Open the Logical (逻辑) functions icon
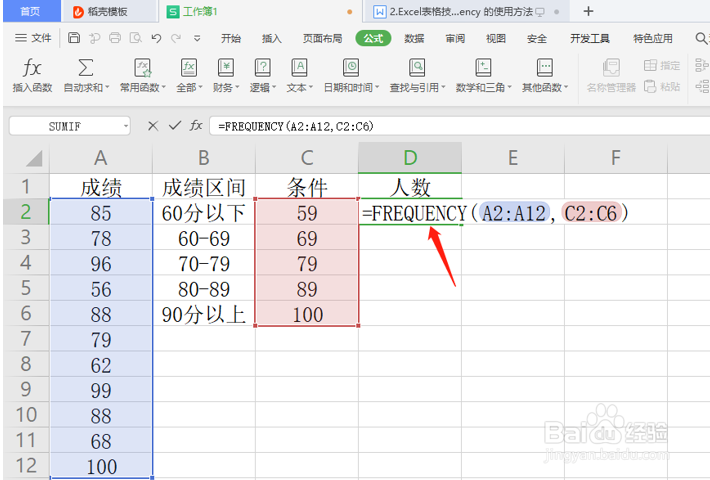 click(x=263, y=68)
